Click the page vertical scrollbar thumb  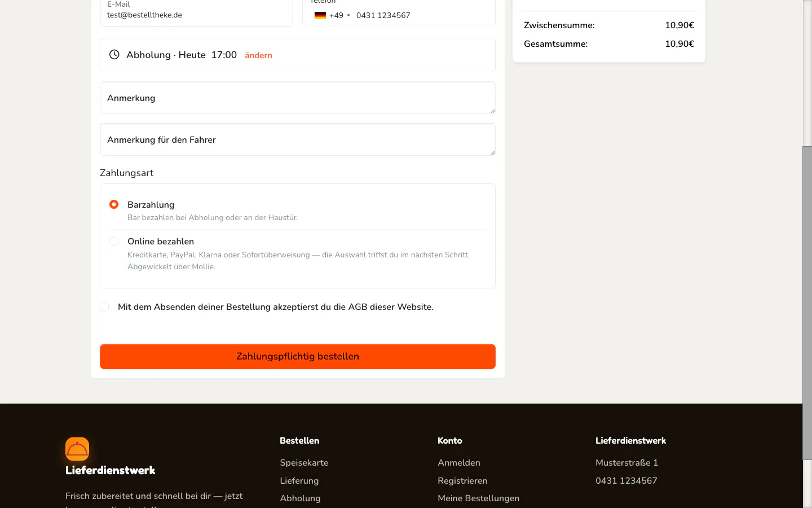(807, 303)
